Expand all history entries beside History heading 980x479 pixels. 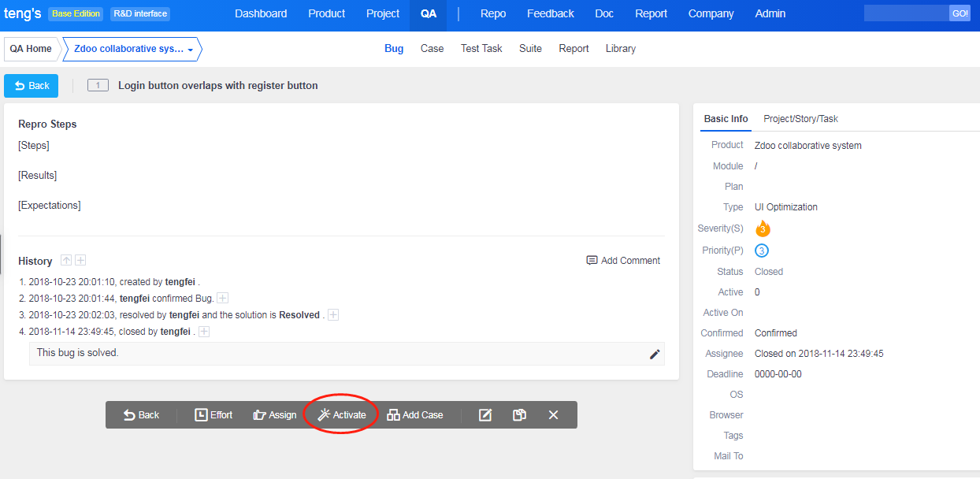[x=80, y=261]
